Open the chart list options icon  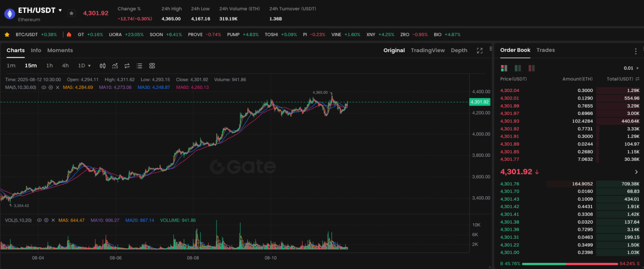139,66
